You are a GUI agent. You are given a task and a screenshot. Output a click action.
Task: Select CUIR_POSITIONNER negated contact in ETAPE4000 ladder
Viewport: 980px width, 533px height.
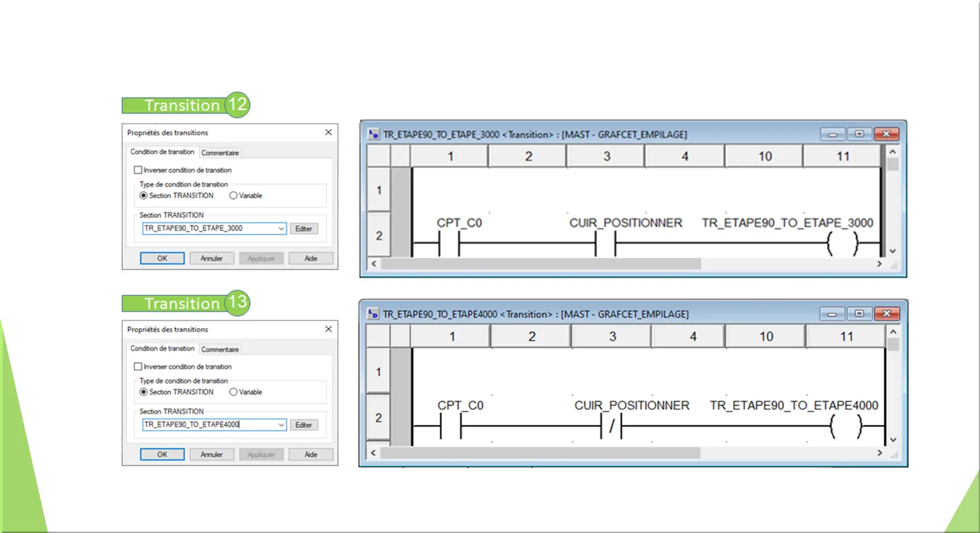(611, 427)
